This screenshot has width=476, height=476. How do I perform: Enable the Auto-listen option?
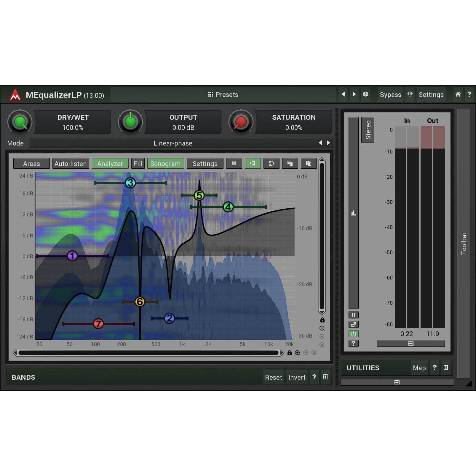click(71, 164)
